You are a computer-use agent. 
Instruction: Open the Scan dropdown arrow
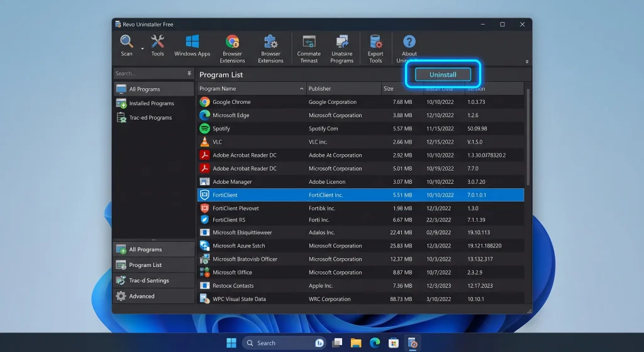tap(143, 48)
